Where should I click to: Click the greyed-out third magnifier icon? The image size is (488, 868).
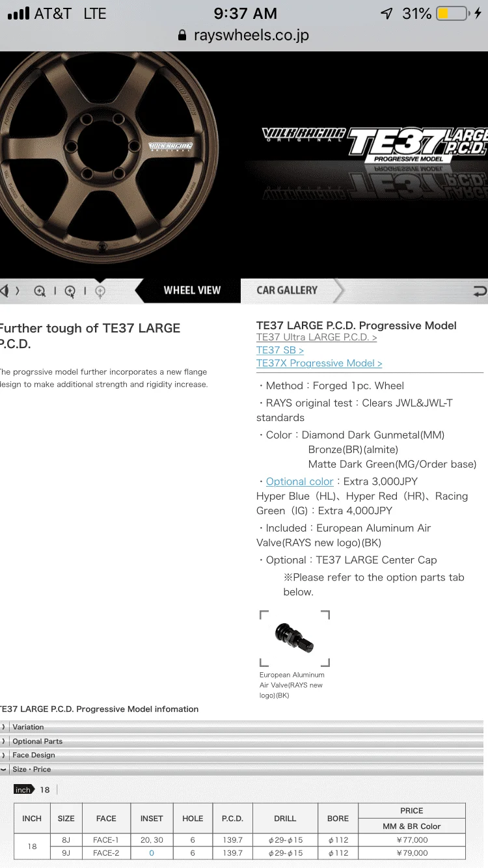point(100,292)
